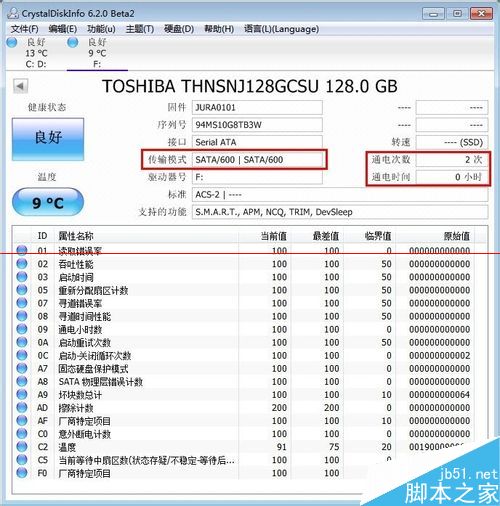Screen dimensions: 500x506
Task: Click the status icon for attribute 0C
Action: pos(22,355)
